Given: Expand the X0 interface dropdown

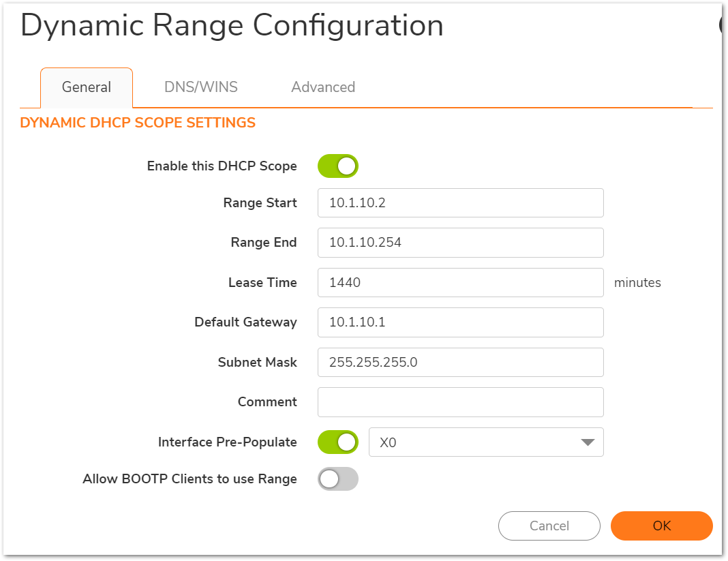Looking at the screenshot, I should pyautogui.click(x=486, y=442).
